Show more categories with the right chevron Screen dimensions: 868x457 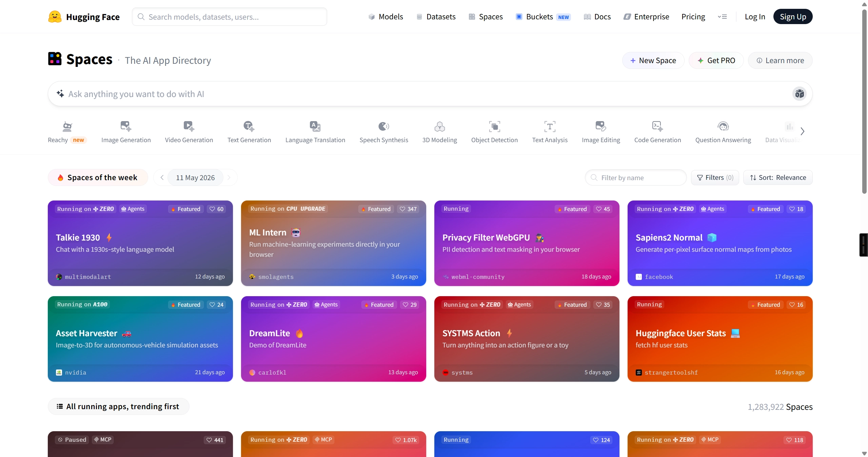(802, 131)
